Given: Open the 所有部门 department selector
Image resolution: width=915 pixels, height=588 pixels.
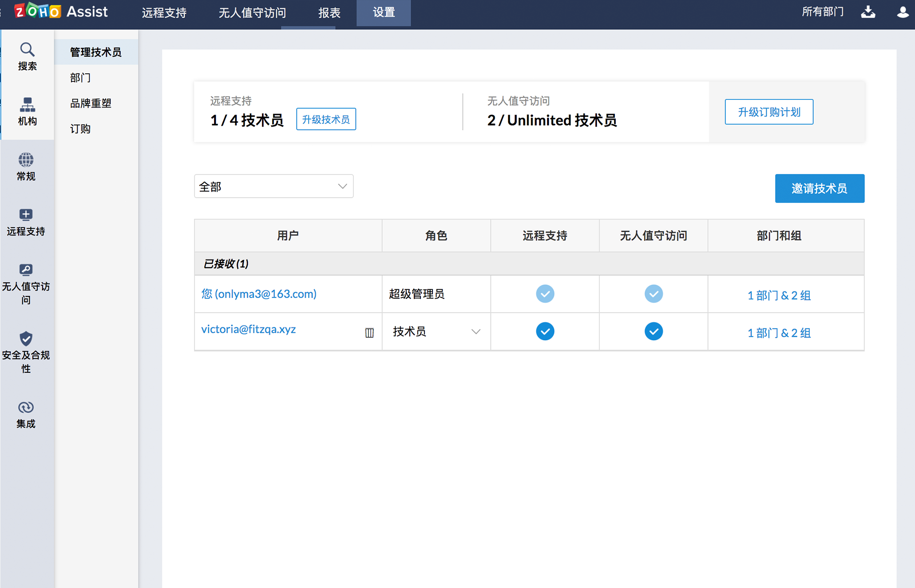Looking at the screenshot, I should point(822,12).
